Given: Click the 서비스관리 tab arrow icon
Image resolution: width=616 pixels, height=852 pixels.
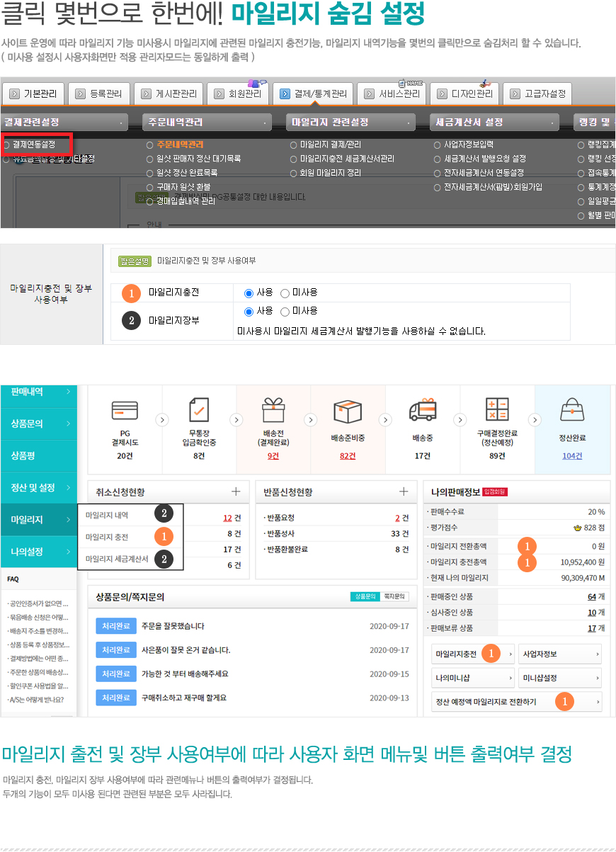Looking at the screenshot, I should (x=369, y=93).
